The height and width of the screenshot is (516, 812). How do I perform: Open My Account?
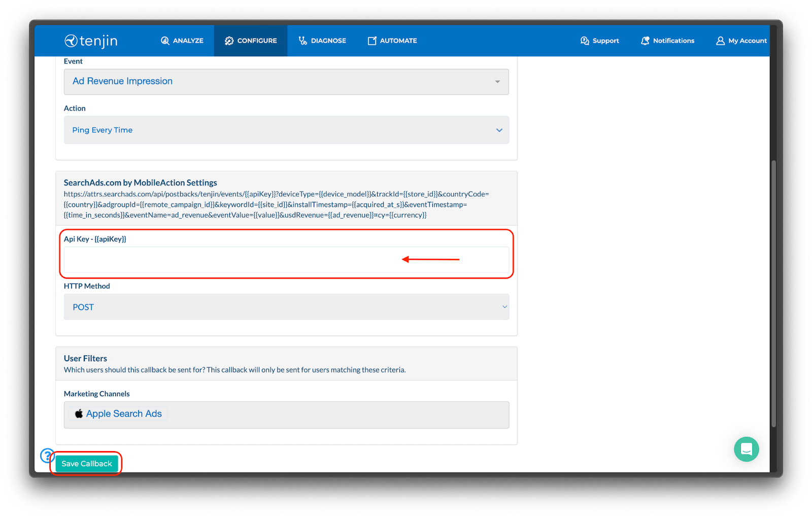(741, 41)
